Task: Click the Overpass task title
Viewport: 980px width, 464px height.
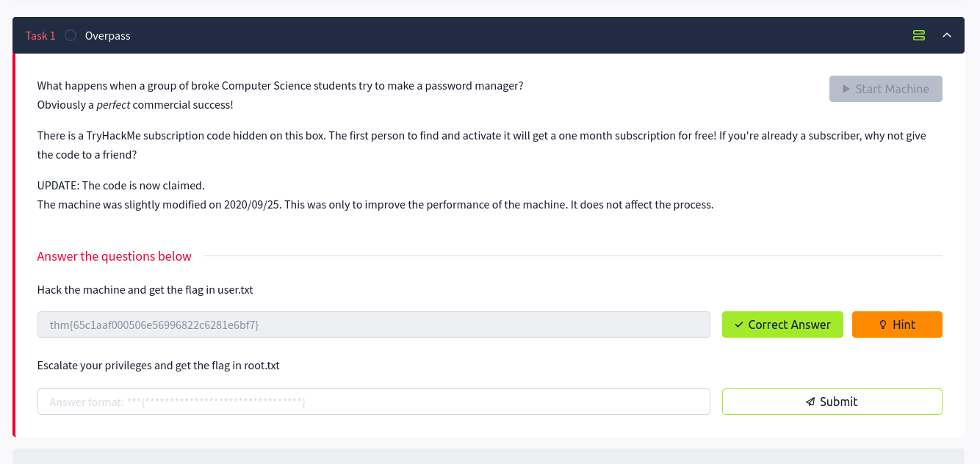Action: (x=107, y=35)
